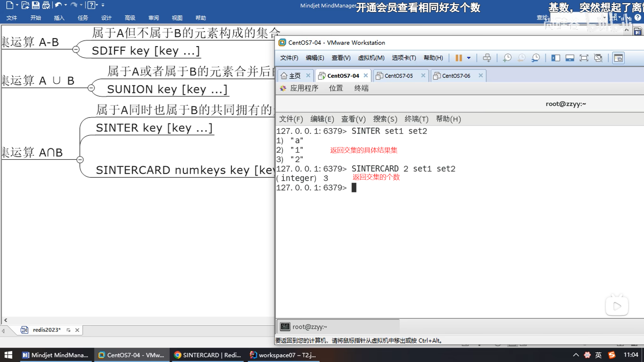
Task: Open the power dropdown next to pause
Action: [469, 58]
